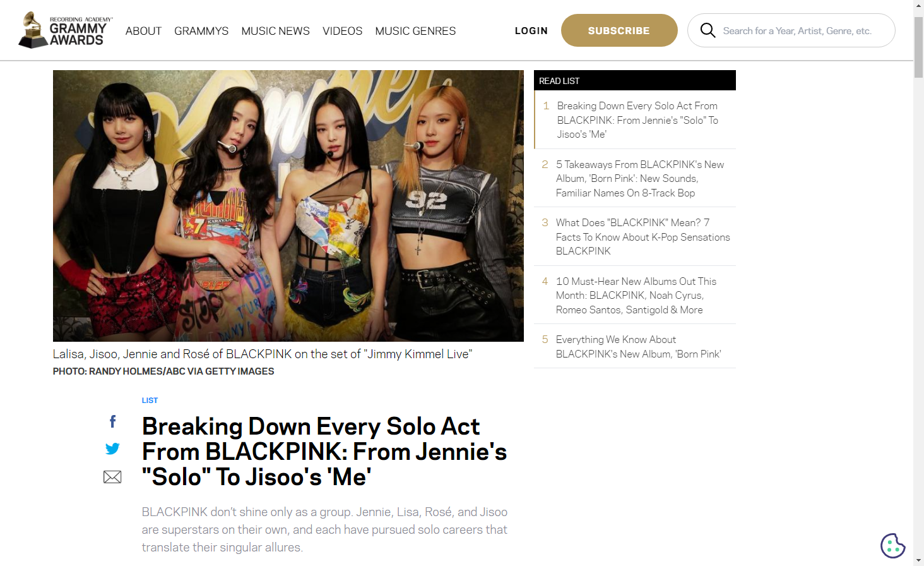Screen dimensions: 924x566
Task: Open the MUSIC GENRES menu
Action: click(415, 31)
